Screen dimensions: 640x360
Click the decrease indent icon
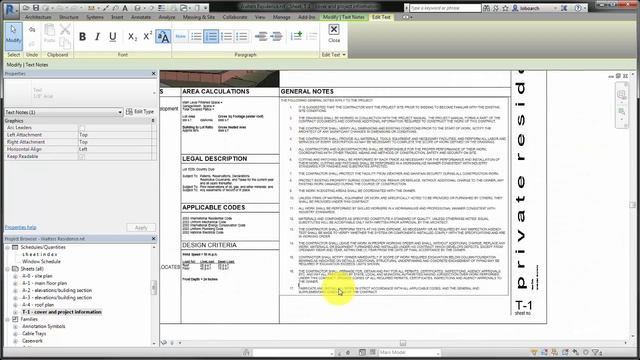[x=261, y=36]
